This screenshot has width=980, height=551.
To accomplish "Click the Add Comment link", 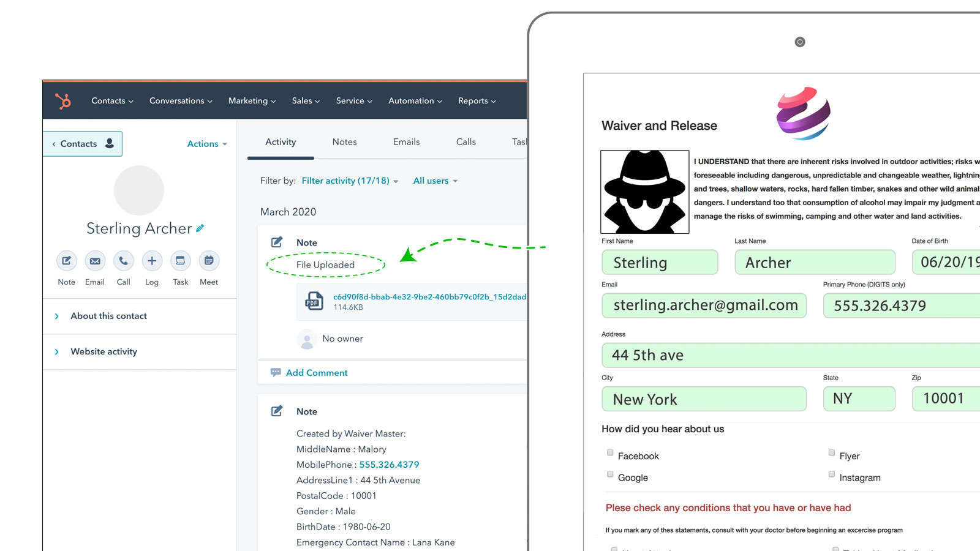I will 316,373.
